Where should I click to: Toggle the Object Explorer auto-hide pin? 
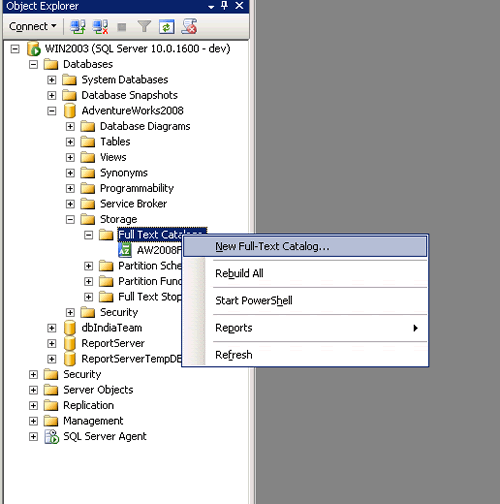pos(224,5)
